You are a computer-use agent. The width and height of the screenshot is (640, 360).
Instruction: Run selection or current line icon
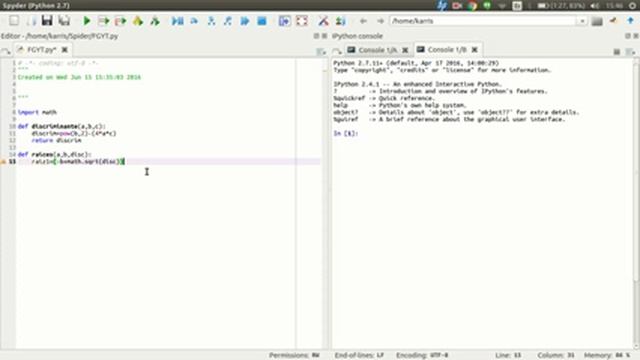click(138, 20)
